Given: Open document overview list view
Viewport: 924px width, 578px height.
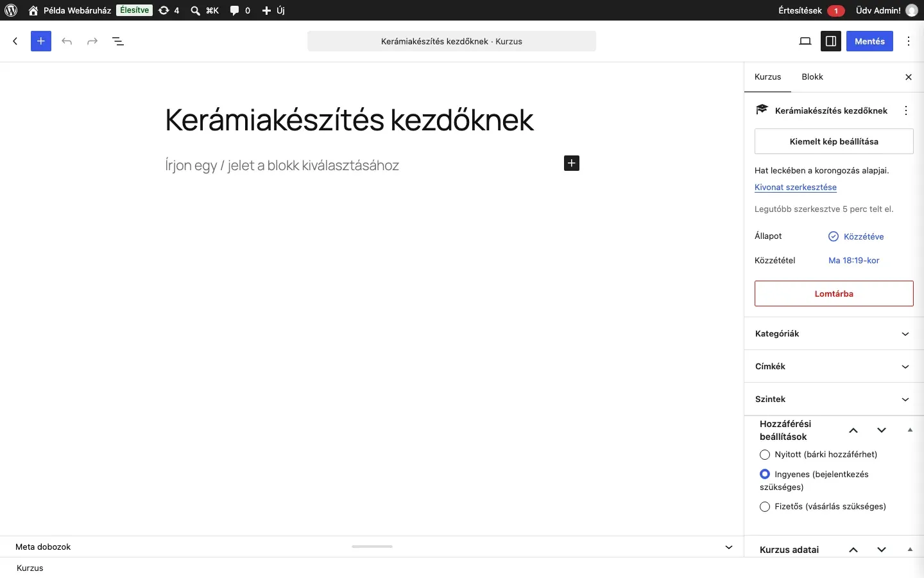Looking at the screenshot, I should pyautogui.click(x=118, y=41).
